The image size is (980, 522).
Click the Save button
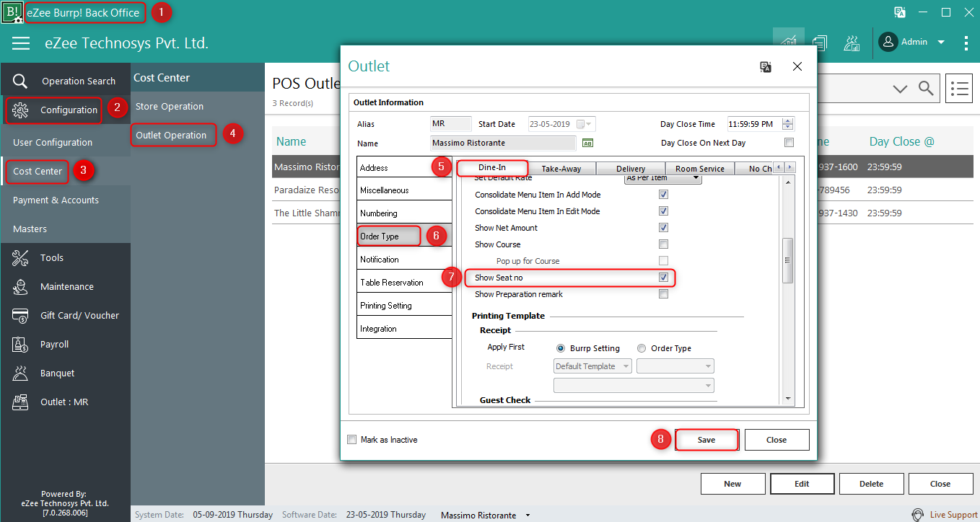[x=706, y=440]
